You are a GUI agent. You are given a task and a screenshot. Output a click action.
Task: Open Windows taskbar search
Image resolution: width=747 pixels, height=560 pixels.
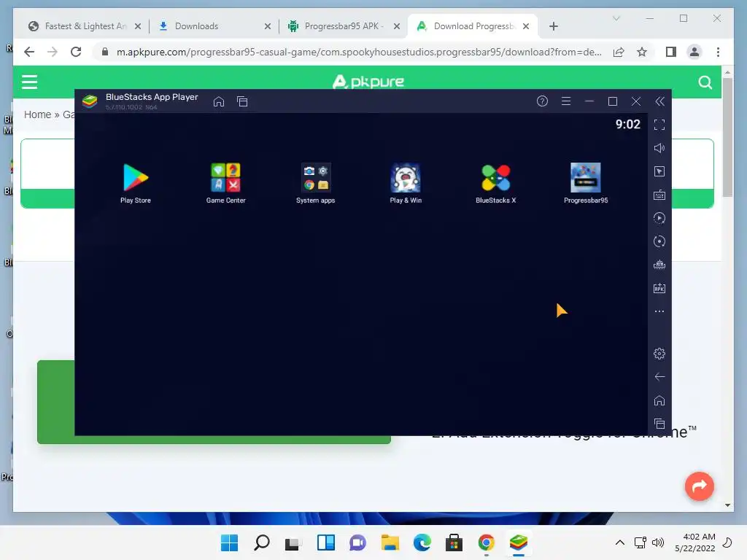(x=262, y=542)
